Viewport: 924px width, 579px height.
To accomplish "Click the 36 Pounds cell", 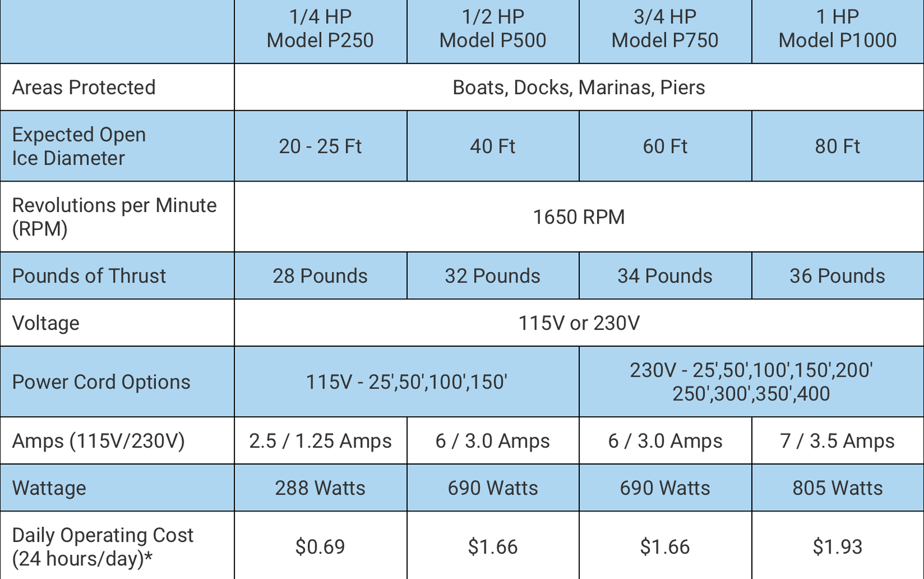I will tap(837, 276).
